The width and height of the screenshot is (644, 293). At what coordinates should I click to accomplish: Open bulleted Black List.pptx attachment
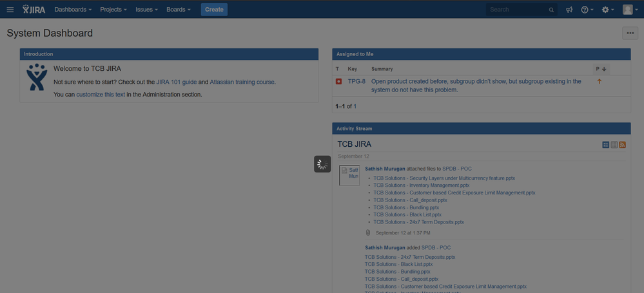[x=407, y=214]
